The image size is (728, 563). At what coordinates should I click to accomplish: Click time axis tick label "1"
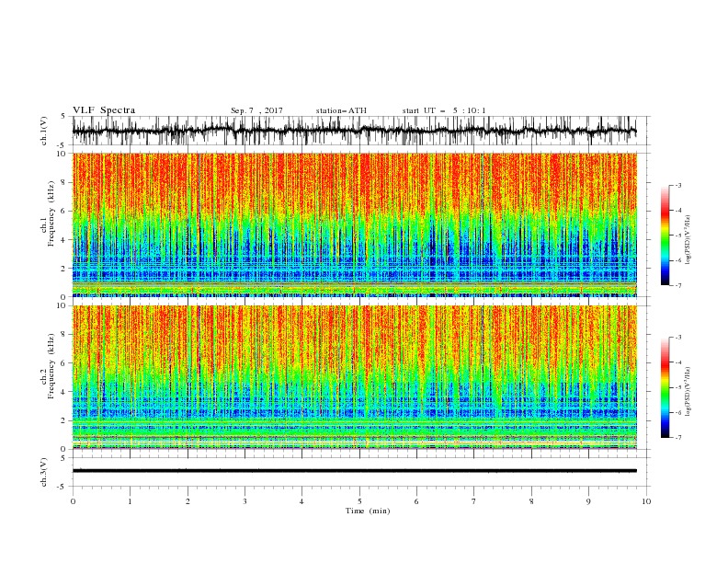click(130, 501)
